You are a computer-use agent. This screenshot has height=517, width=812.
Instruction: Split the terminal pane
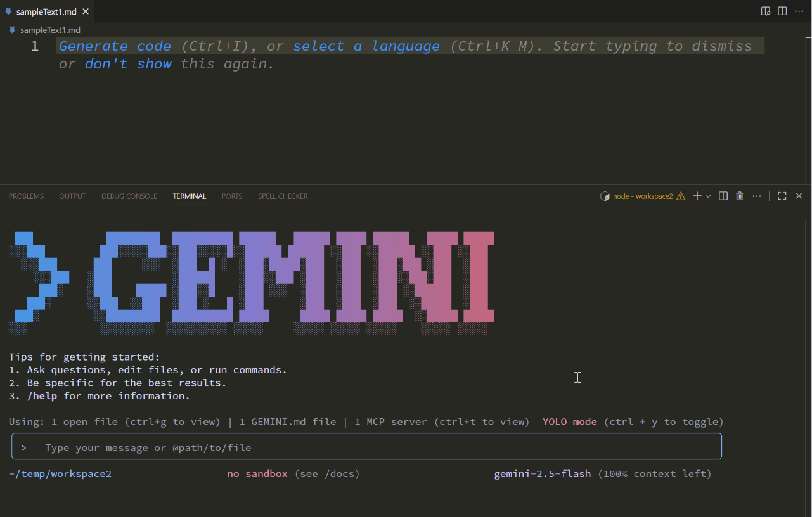pyautogui.click(x=723, y=196)
